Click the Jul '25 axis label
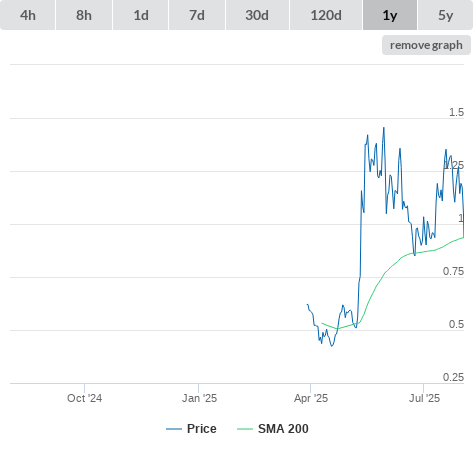 tap(424, 398)
